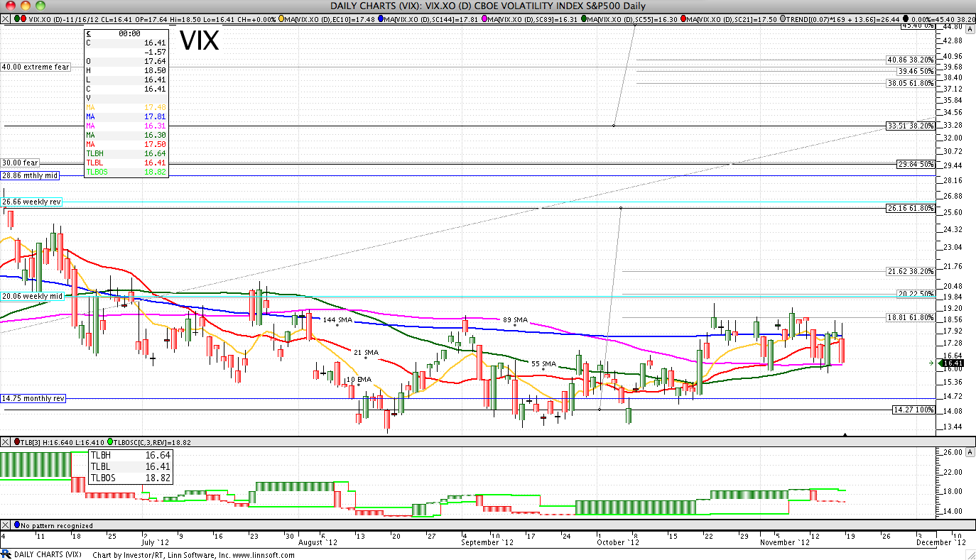The image size is (976, 560).
Task: Click the '55 SMA' annotation on the chart
Action: pyautogui.click(x=543, y=363)
